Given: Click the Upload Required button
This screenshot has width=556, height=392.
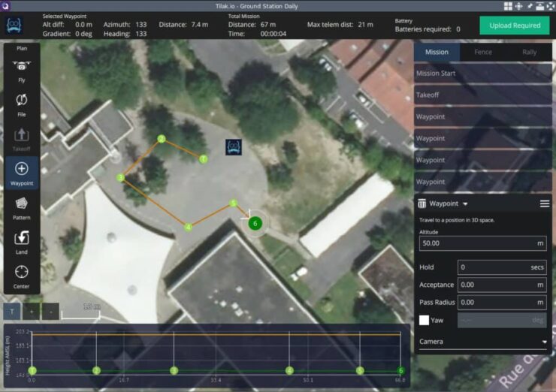Looking at the screenshot, I should [514, 26].
